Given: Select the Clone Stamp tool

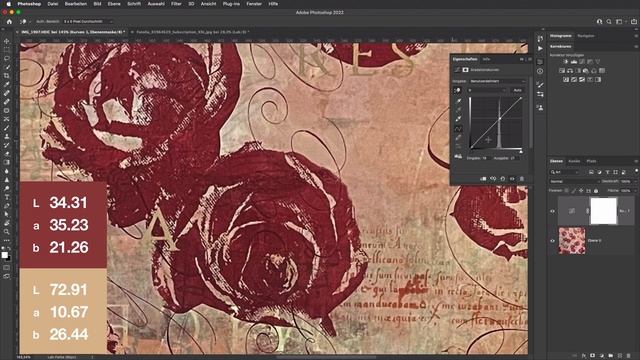Looking at the screenshot, I should [x=7, y=136].
